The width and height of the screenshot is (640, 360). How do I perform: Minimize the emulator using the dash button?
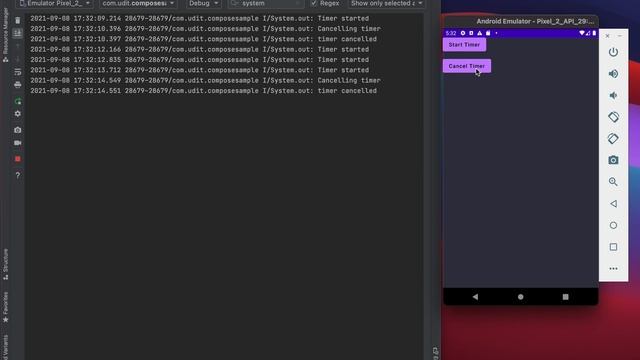pyautogui.click(x=620, y=36)
